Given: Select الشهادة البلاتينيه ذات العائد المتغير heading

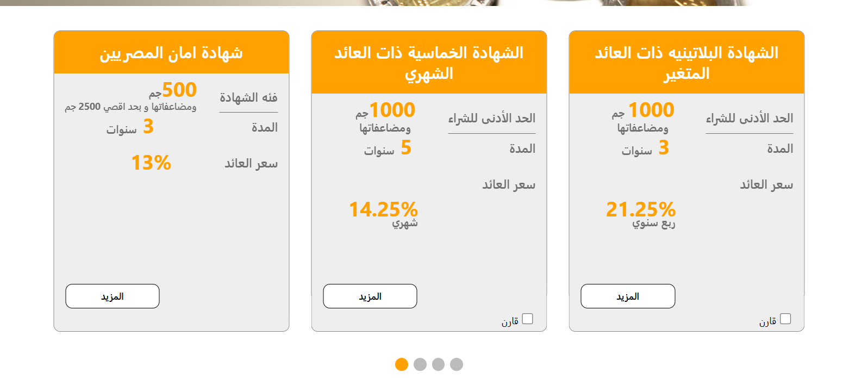Looking at the screenshot, I should [686, 63].
